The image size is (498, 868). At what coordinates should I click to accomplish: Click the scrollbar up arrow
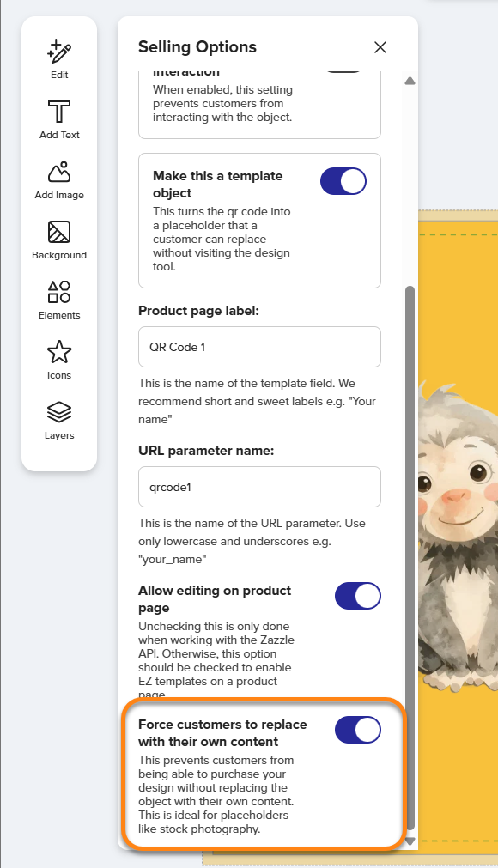(x=410, y=81)
